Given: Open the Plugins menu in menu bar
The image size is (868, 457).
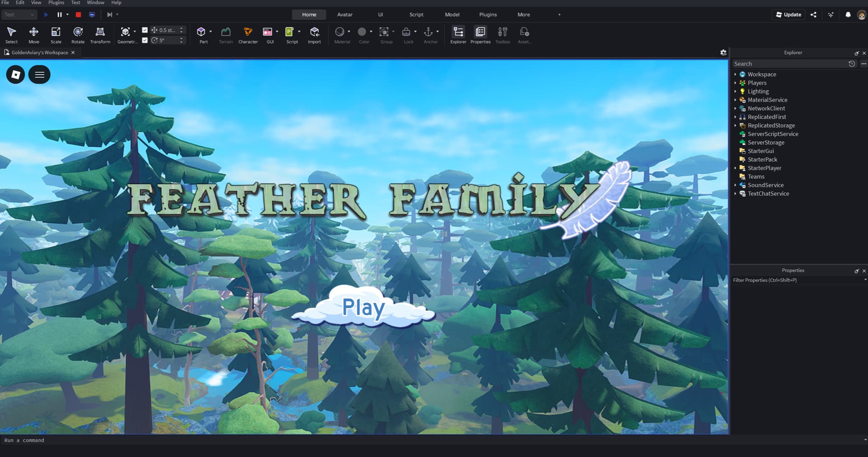Looking at the screenshot, I should pyautogui.click(x=56, y=3).
